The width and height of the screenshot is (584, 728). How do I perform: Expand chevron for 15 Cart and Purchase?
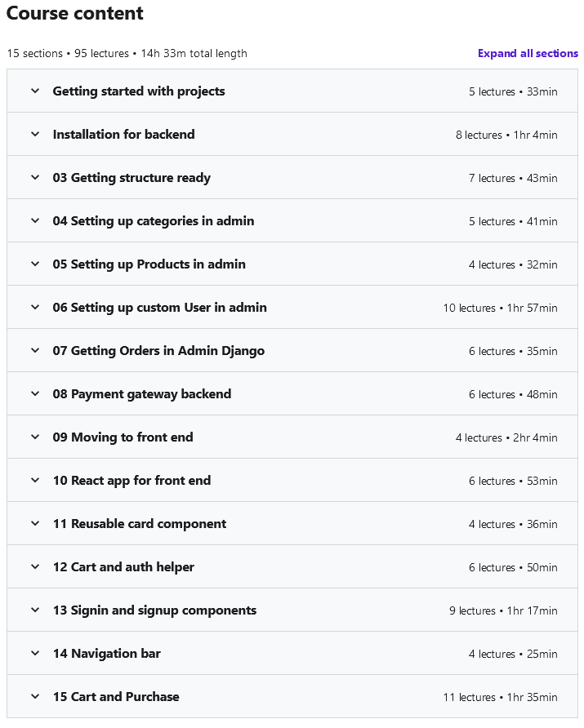35,696
